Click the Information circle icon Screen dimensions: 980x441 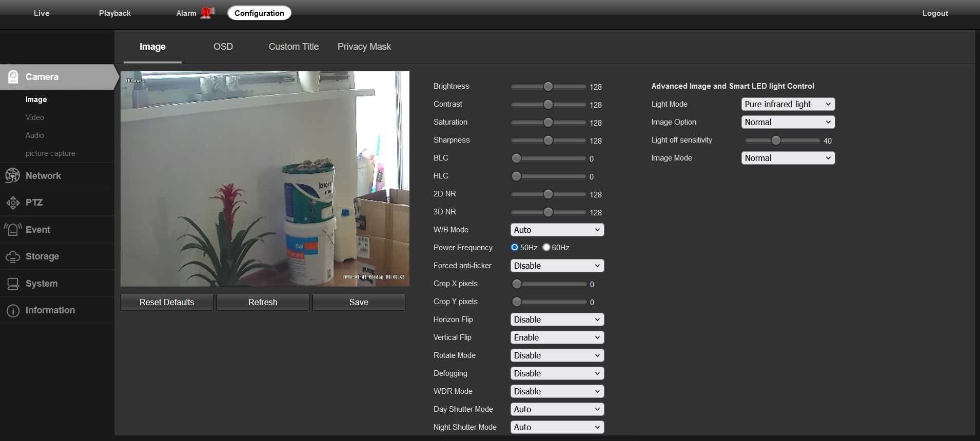[13, 311]
